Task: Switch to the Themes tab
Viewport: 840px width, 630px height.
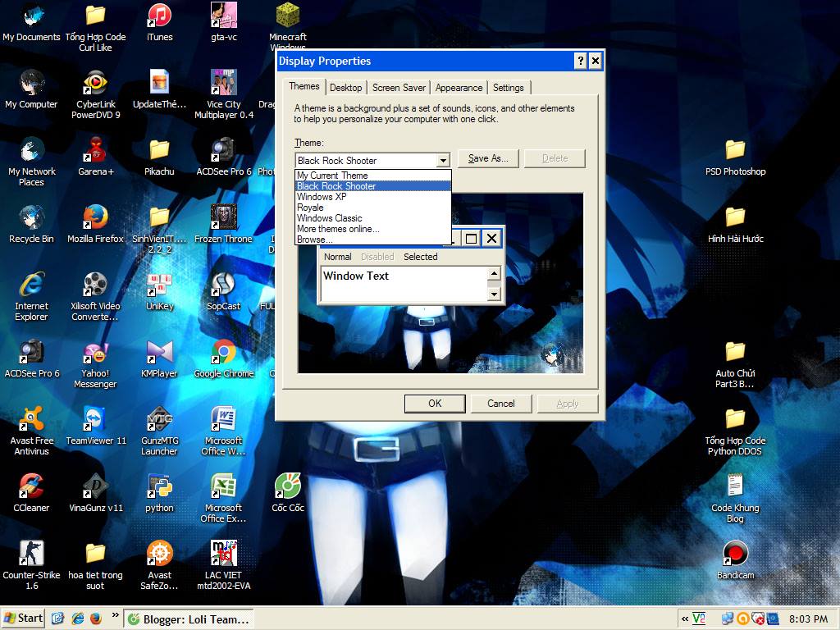Action: [304, 86]
